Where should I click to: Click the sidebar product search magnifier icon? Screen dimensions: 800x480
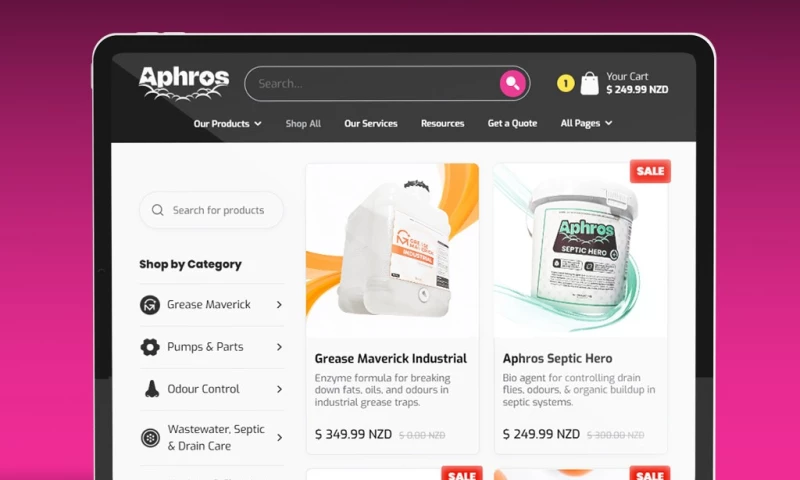tap(158, 210)
